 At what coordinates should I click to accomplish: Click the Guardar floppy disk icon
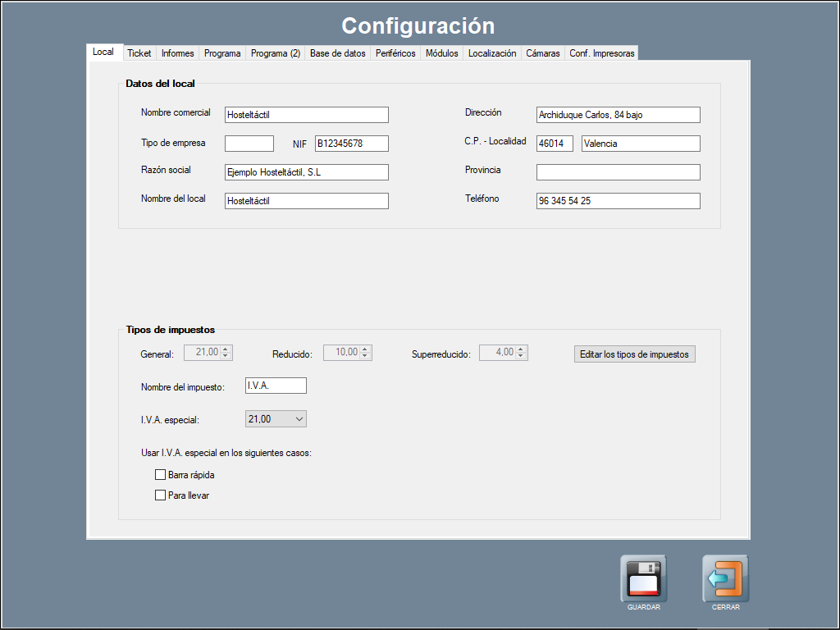643,579
